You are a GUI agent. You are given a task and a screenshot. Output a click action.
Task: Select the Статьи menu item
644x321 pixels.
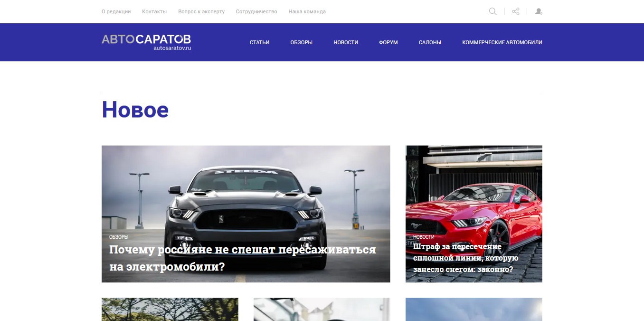(260, 42)
